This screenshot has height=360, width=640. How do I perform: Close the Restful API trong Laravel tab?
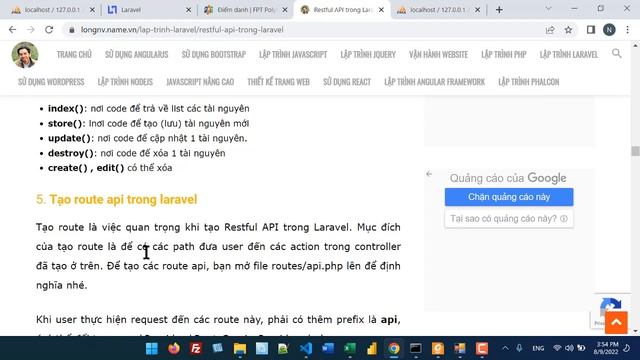click(381, 10)
